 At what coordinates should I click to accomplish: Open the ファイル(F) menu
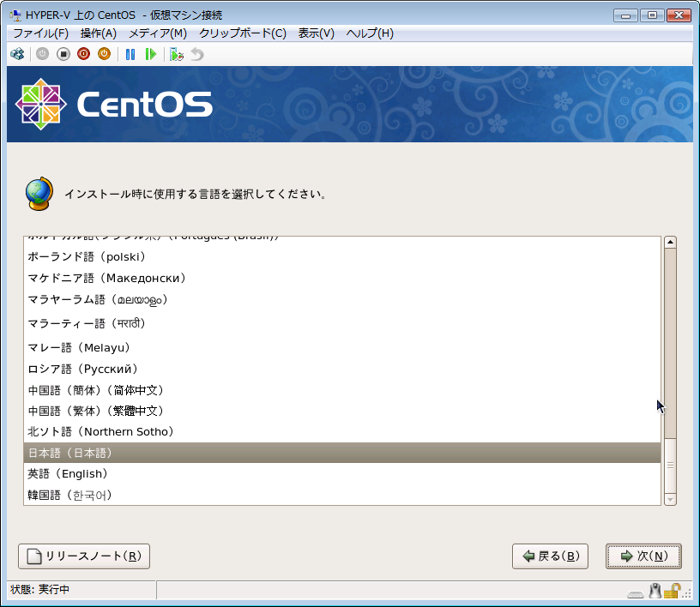(40, 33)
